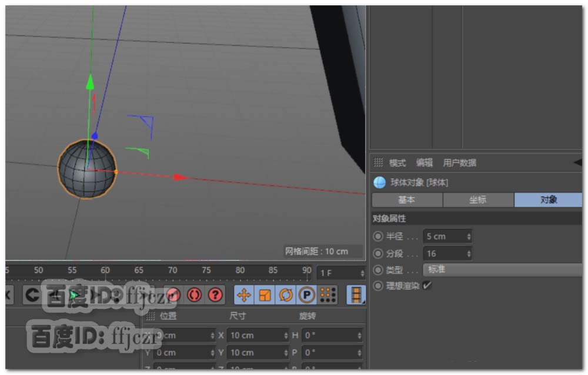Click frame 50 on the timeline ruler

[38, 270]
